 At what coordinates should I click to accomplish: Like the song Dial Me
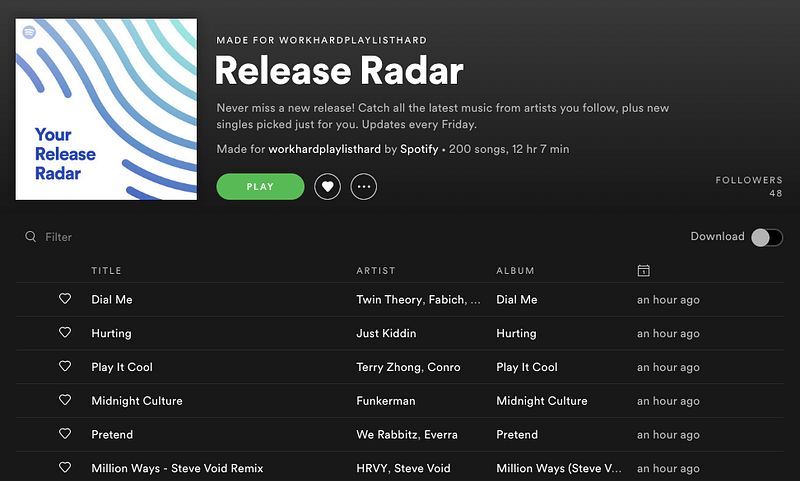tap(65, 298)
